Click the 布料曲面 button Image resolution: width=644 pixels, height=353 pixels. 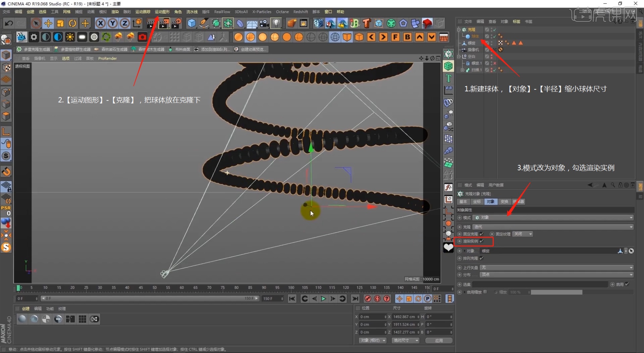tap(180, 49)
